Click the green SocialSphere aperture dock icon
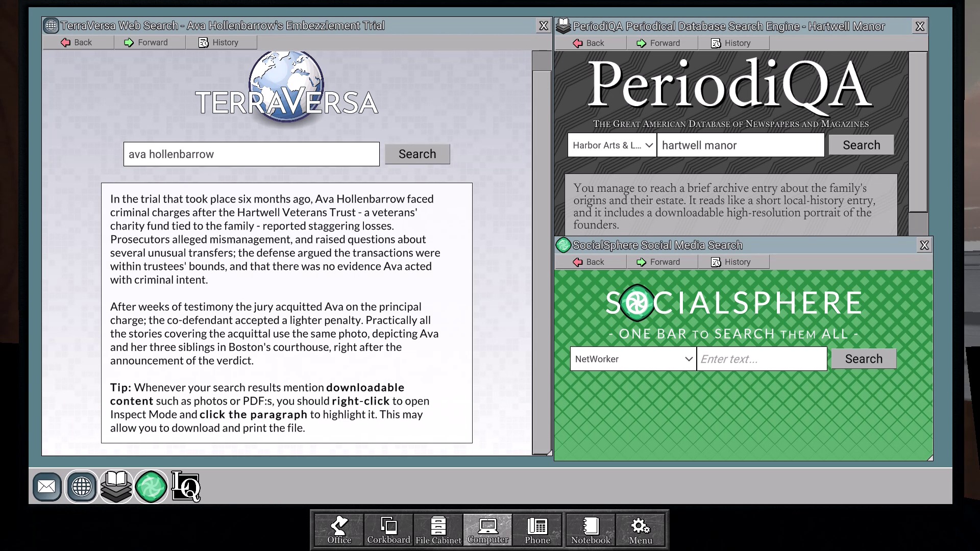The image size is (980, 551). 151,487
